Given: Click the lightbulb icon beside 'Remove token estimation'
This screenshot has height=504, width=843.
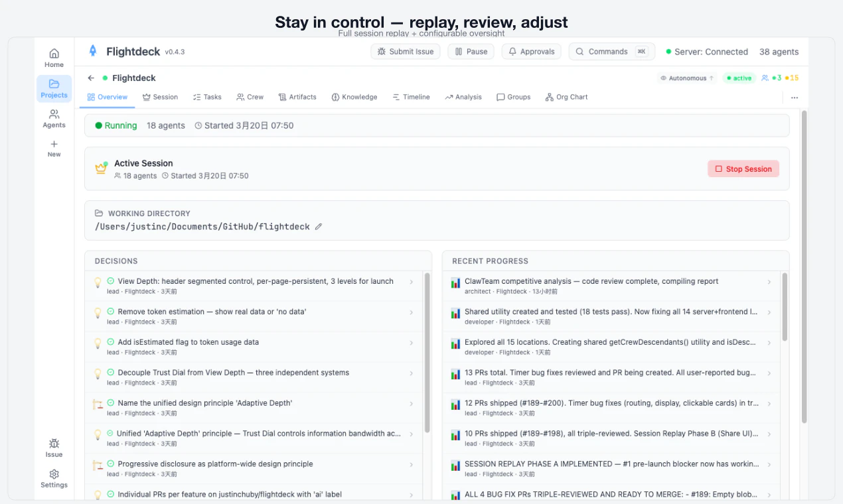Looking at the screenshot, I should point(97,313).
